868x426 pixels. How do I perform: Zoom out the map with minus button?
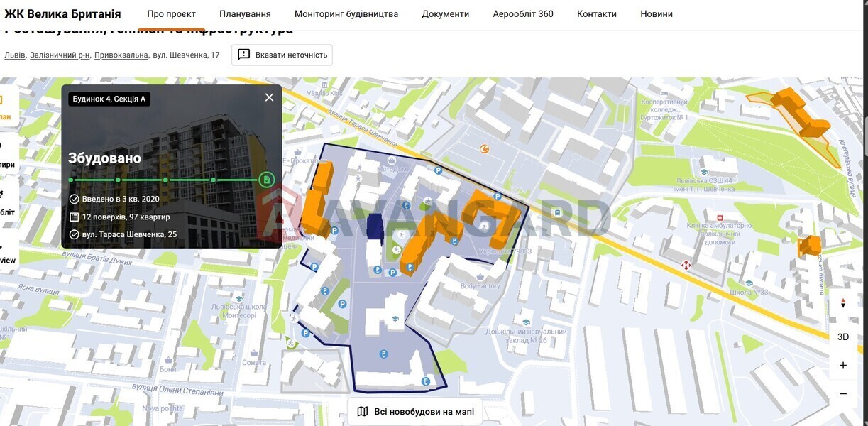click(842, 393)
